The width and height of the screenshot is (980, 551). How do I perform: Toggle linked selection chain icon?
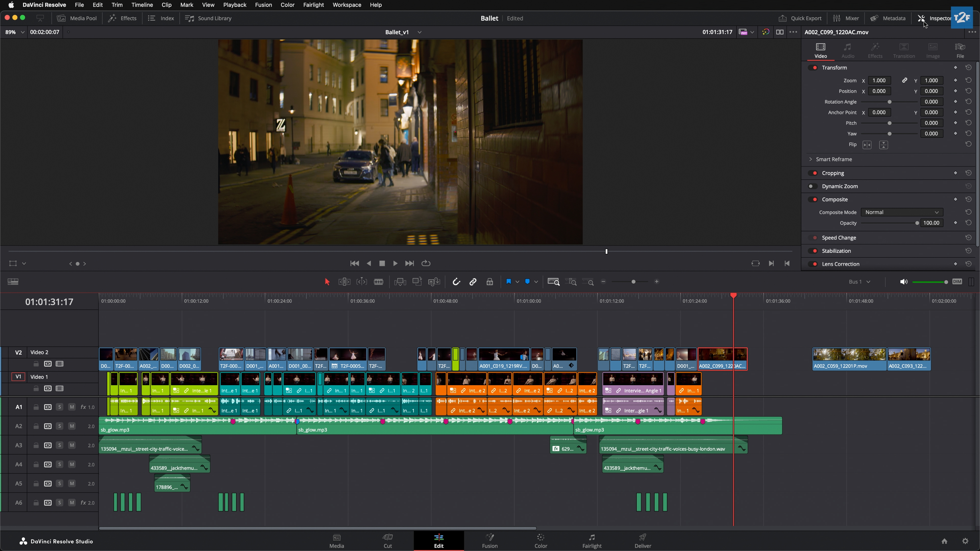473,282
